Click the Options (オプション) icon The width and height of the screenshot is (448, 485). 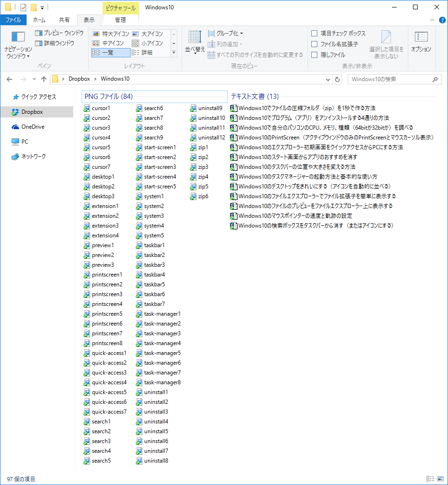coord(421,42)
